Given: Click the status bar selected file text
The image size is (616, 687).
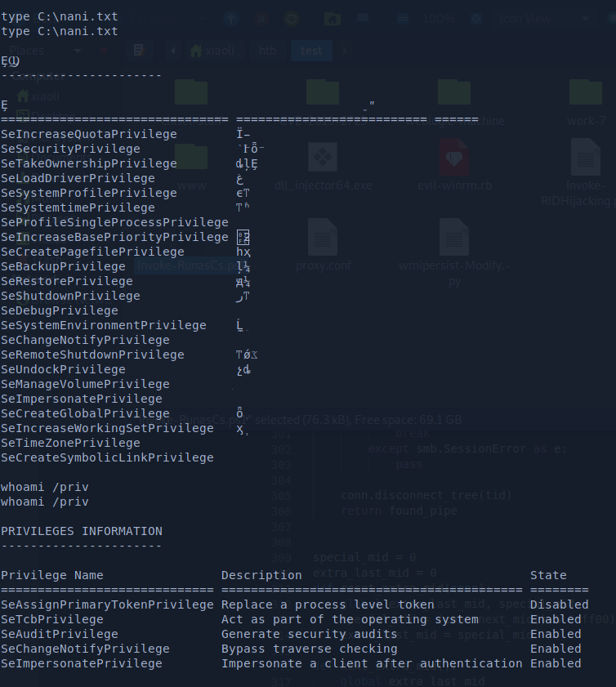Looking at the screenshot, I should click(x=301, y=420).
